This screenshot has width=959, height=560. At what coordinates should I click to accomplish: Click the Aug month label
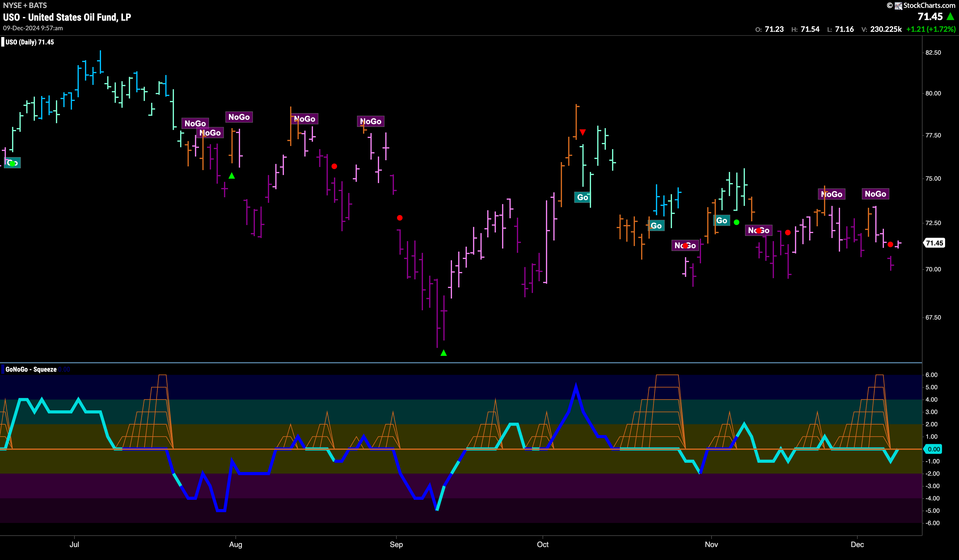pos(235,545)
